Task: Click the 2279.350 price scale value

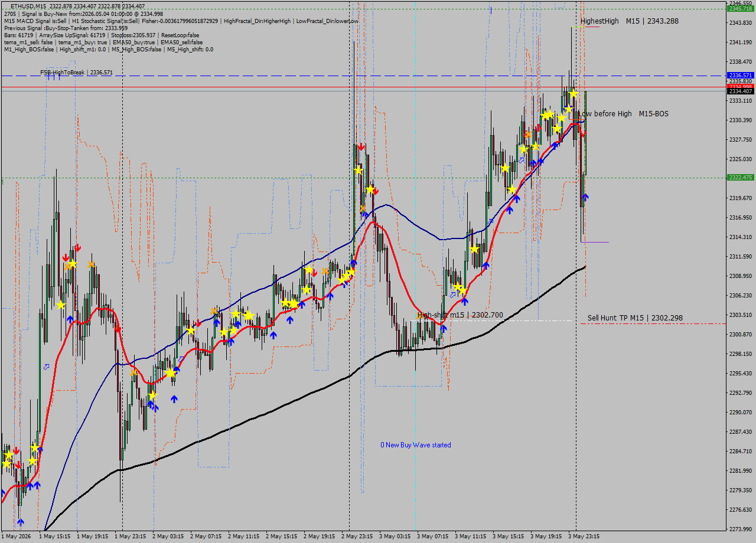Action: pyautogui.click(x=741, y=490)
